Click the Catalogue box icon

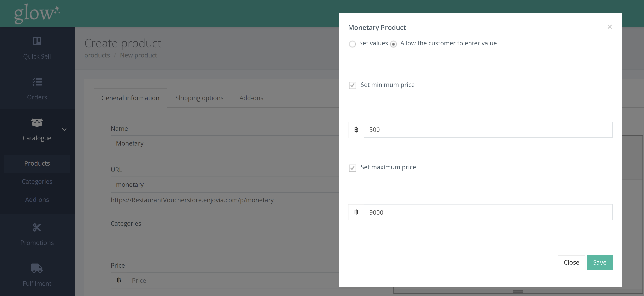coord(37,122)
